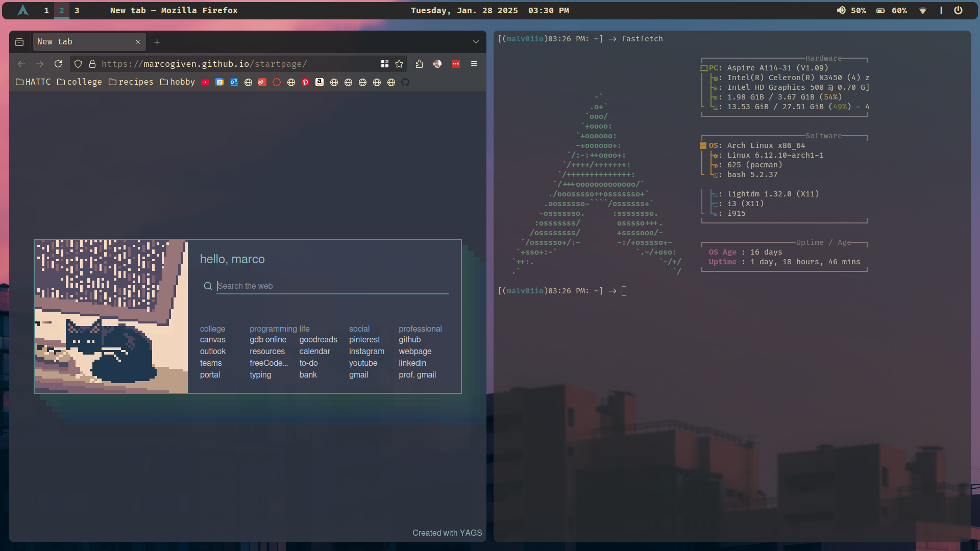Switch to workspace 3 in the bar
Image resolution: width=980 pixels, height=551 pixels.
(x=77, y=10)
